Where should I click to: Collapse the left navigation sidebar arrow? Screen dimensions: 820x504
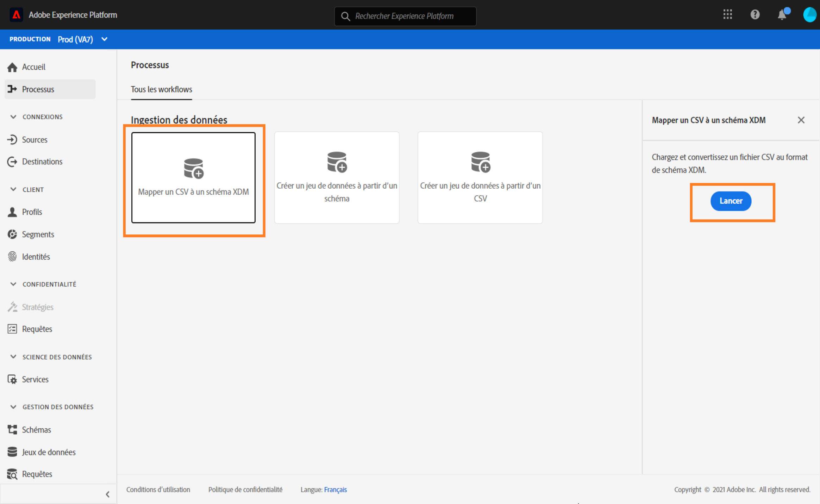pyautogui.click(x=108, y=494)
